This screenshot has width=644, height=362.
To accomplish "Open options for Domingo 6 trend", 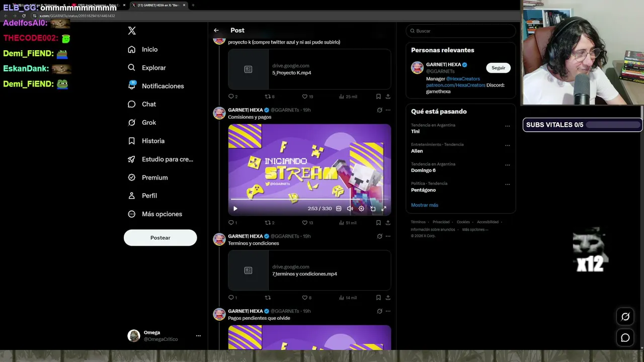I will [x=507, y=165].
